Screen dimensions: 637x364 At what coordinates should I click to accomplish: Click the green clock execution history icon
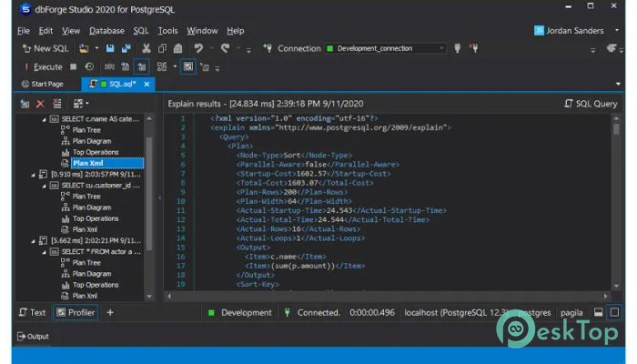tap(89, 66)
